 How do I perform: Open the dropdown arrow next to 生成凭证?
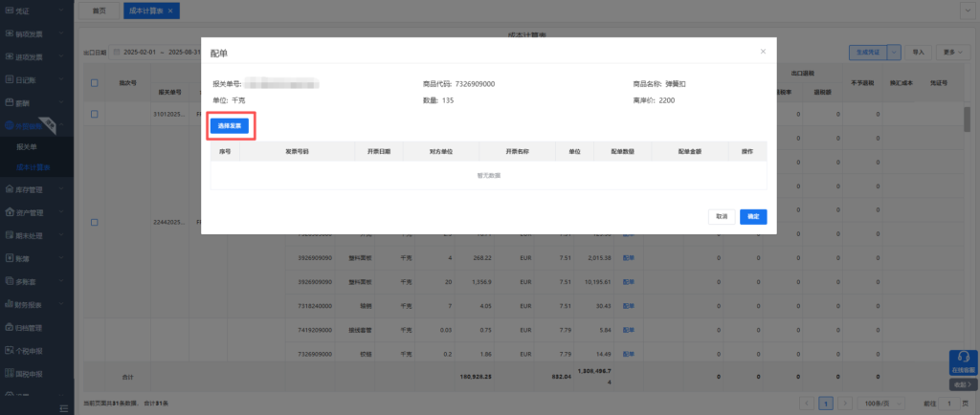[895, 52]
